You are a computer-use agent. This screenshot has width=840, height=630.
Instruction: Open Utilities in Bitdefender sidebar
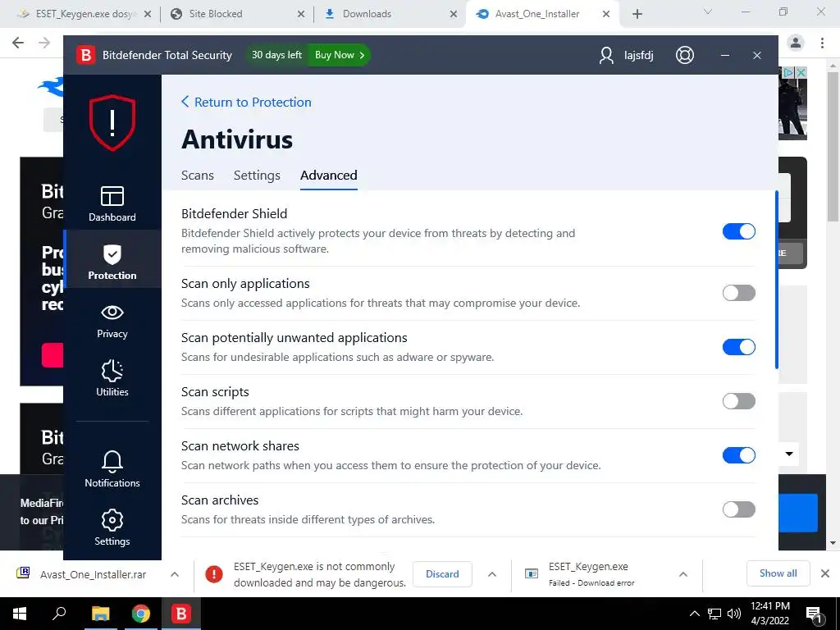[x=112, y=378]
